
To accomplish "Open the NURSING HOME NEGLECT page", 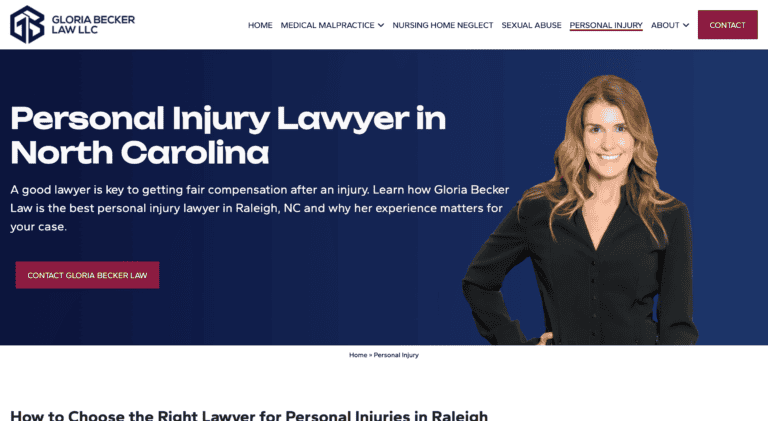I will pyautogui.click(x=443, y=25).
